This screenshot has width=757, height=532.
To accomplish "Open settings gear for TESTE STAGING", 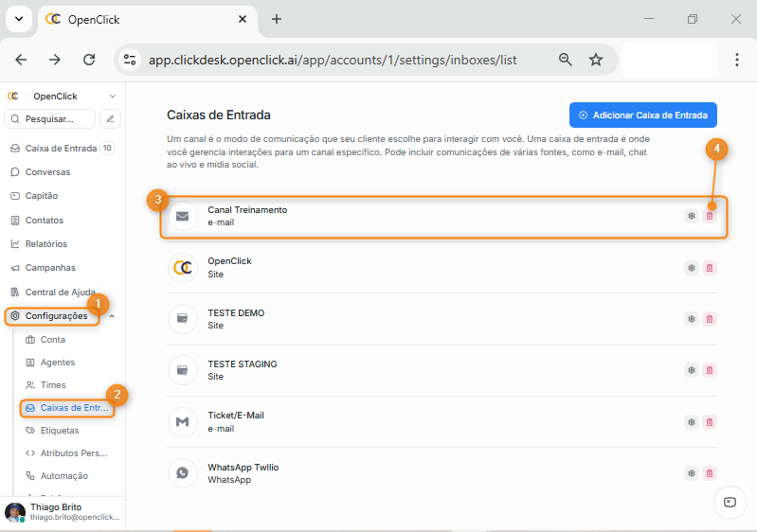I will 692,370.
